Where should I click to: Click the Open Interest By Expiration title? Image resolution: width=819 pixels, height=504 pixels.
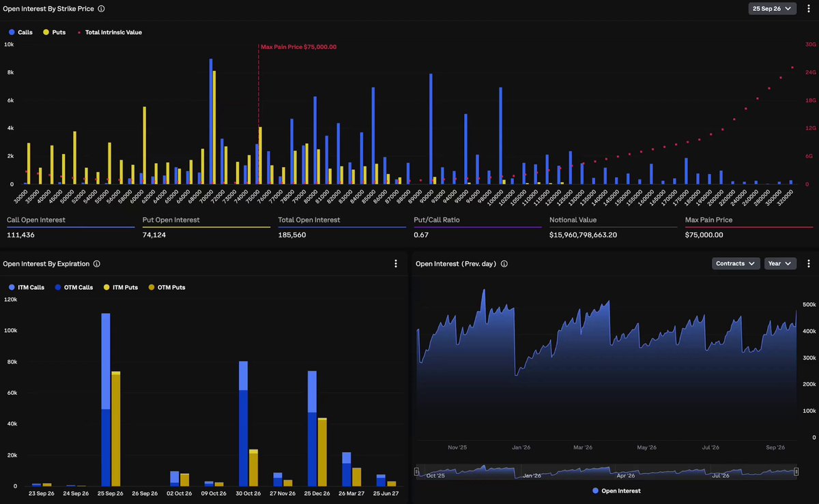coord(46,264)
